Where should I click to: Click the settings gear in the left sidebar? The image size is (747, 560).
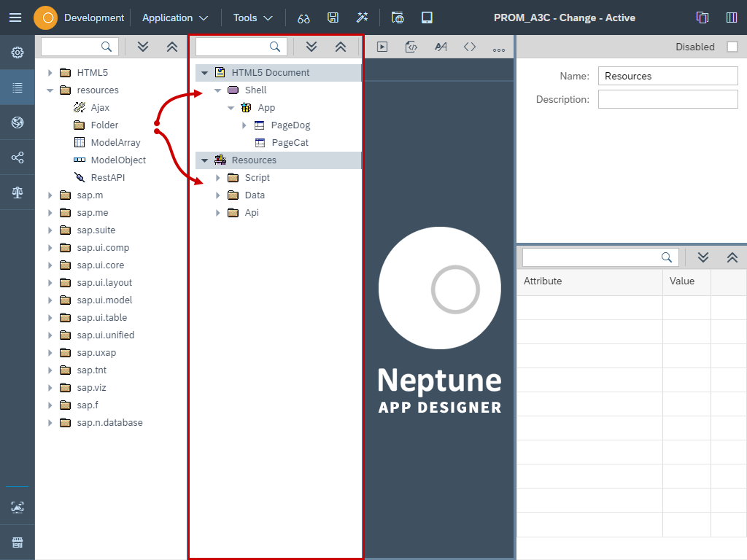(17, 52)
